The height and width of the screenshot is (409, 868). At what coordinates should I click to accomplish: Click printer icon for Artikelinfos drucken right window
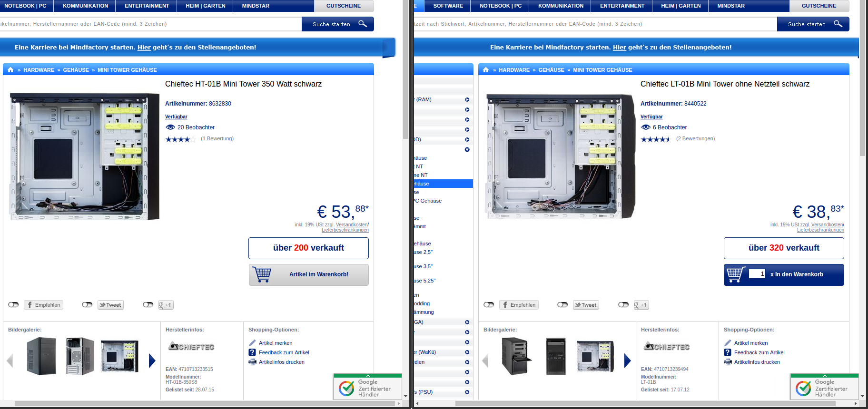click(x=728, y=362)
